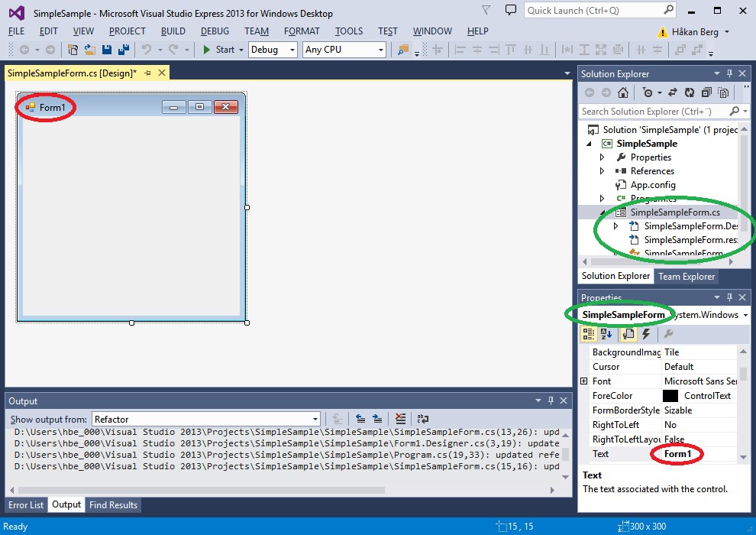Click the Events lightning bolt in Properties
The image size is (756, 535).
coord(646,334)
